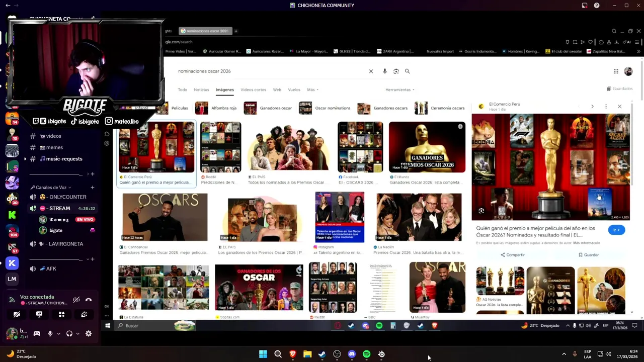
Task: Click inside the Google search field
Action: (x=272, y=71)
